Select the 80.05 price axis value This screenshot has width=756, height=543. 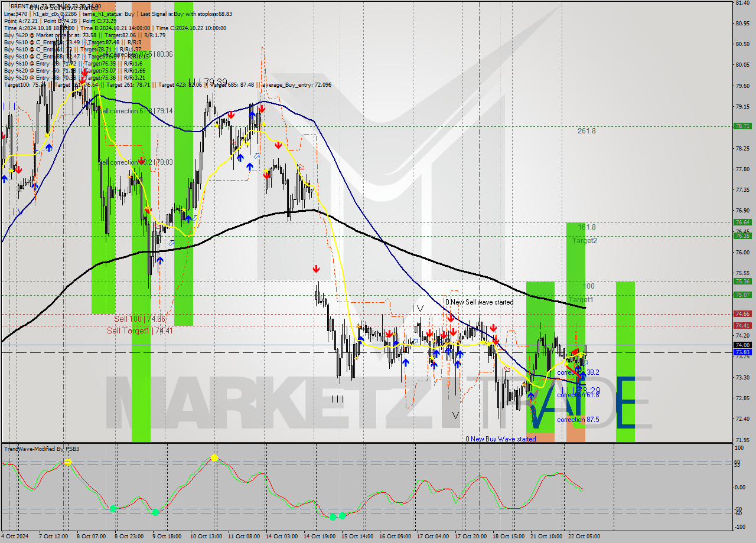742,65
